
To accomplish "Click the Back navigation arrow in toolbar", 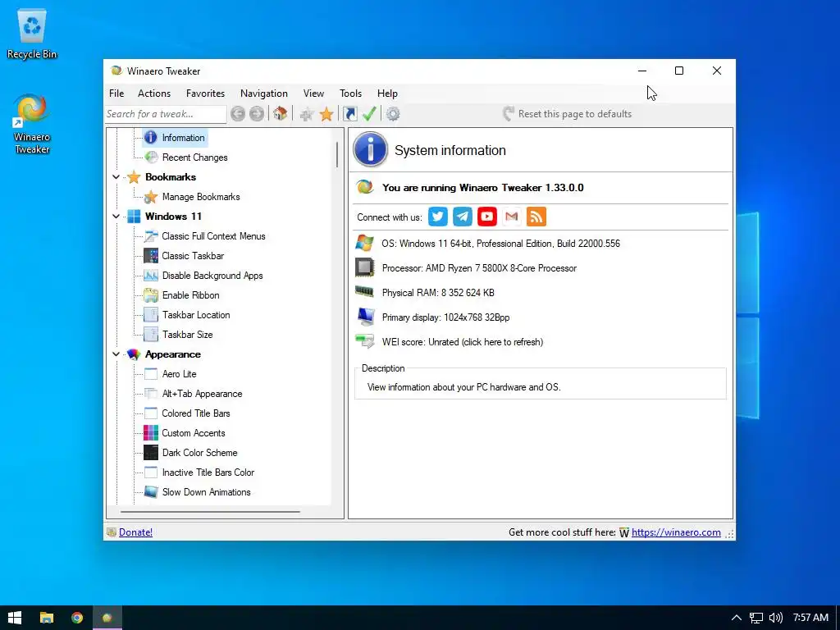I will [238, 113].
